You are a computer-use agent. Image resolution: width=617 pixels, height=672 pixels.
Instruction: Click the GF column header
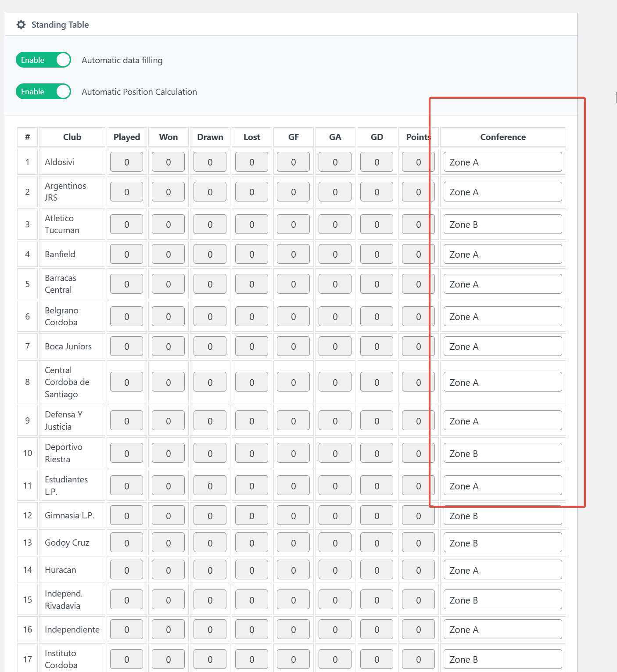pyautogui.click(x=294, y=137)
